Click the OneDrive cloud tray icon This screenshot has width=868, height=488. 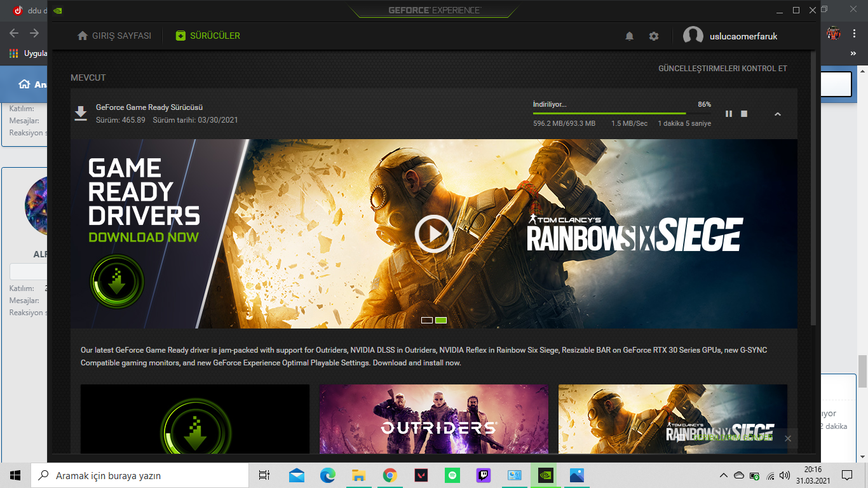738,475
